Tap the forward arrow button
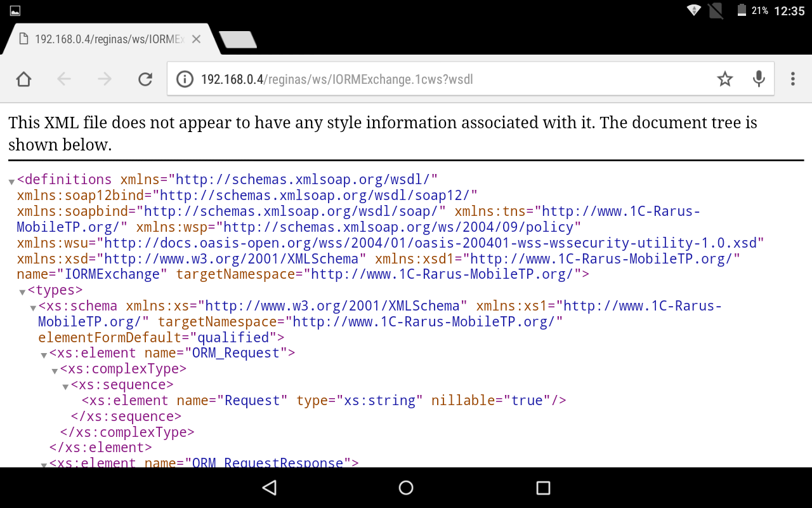This screenshot has width=812, height=508. (x=105, y=79)
